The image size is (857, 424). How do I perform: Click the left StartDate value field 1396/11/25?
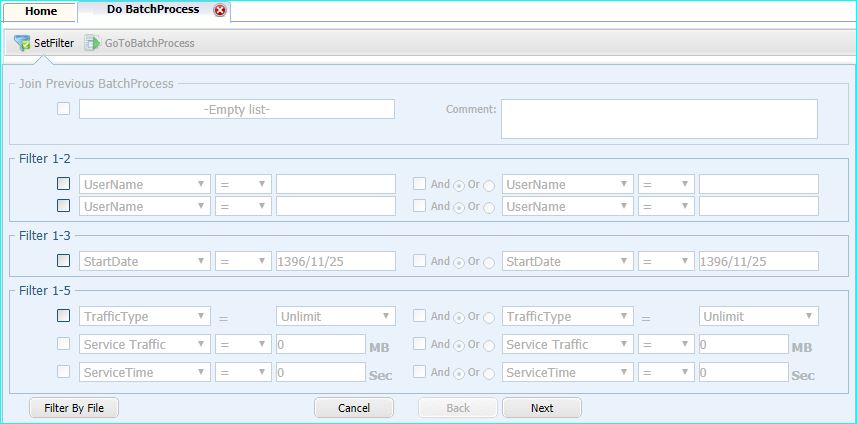335,261
